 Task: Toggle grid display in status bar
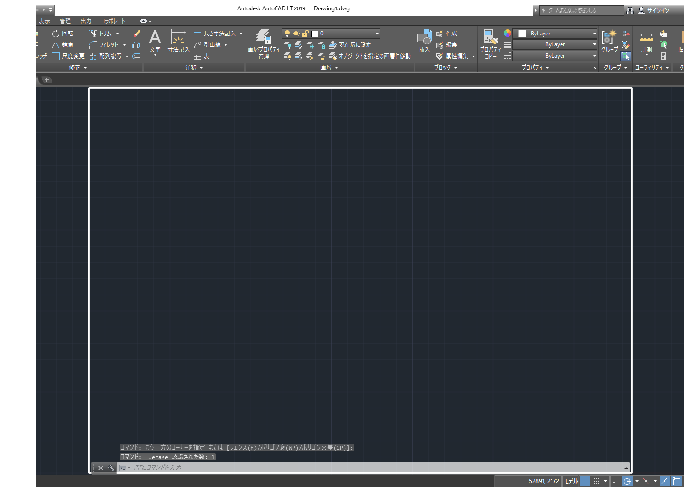(x=585, y=481)
